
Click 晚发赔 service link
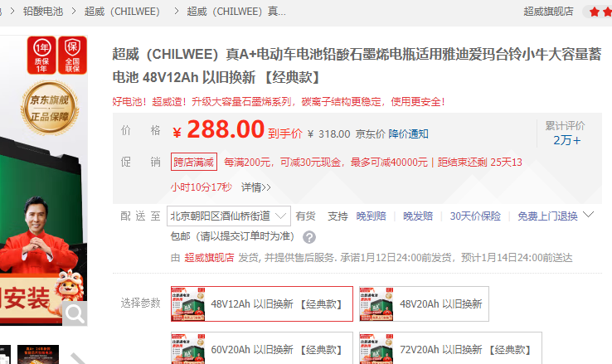418,216
